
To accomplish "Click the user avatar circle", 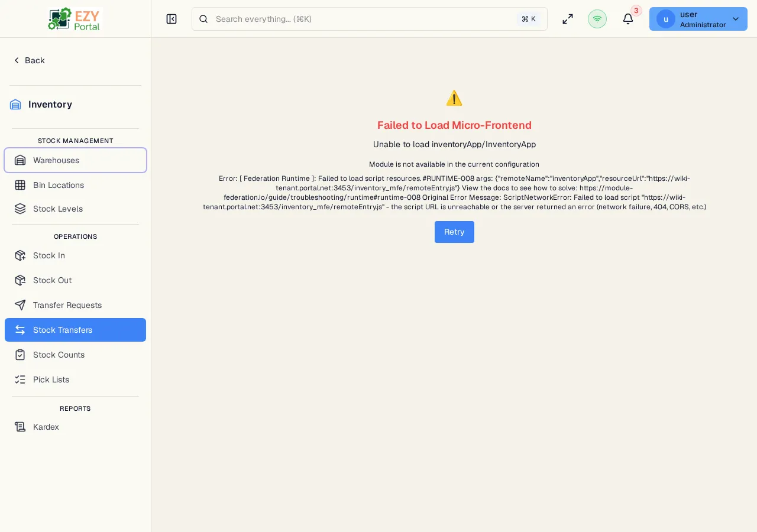I will (x=666, y=19).
